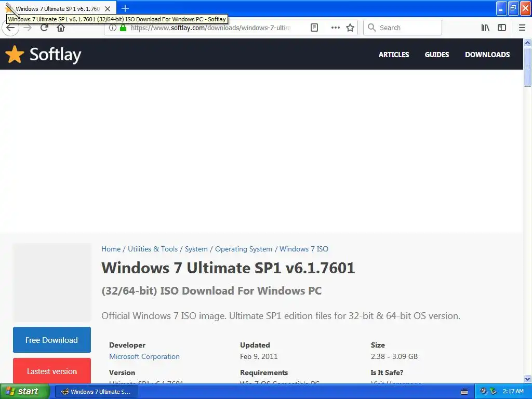Open the System breadcrumb link
Viewport: 532px width, 399px height.
(x=196, y=249)
